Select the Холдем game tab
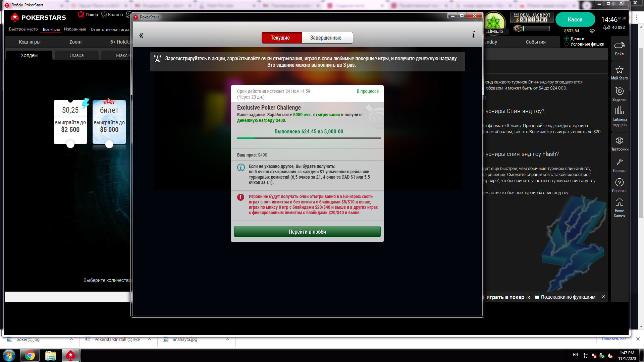The image size is (644, 362). click(x=29, y=55)
